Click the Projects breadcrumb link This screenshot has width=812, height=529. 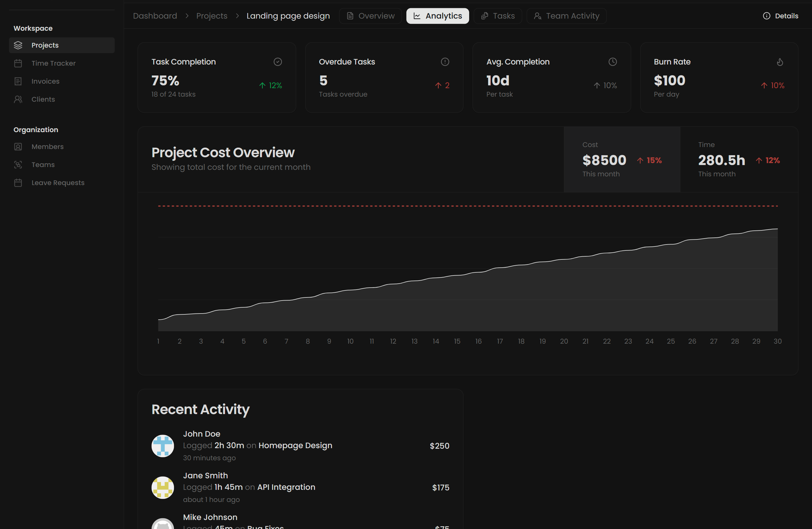pos(211,16)
